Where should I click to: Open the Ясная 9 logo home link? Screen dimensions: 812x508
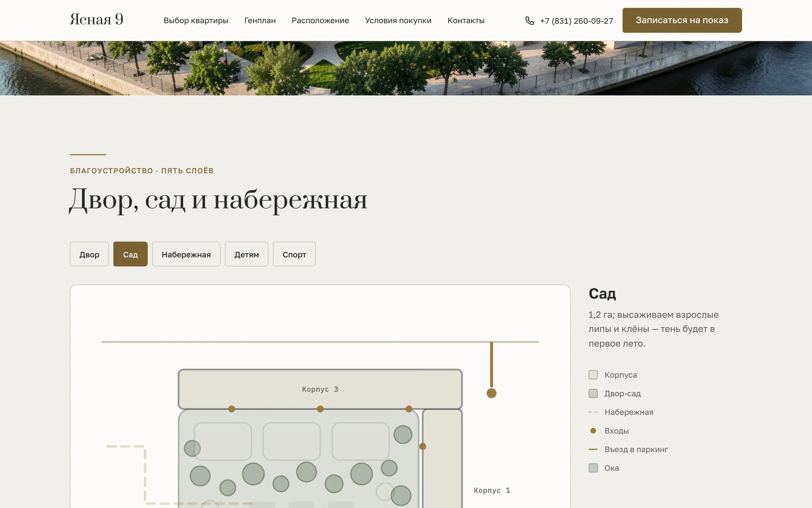coord(96,19)
